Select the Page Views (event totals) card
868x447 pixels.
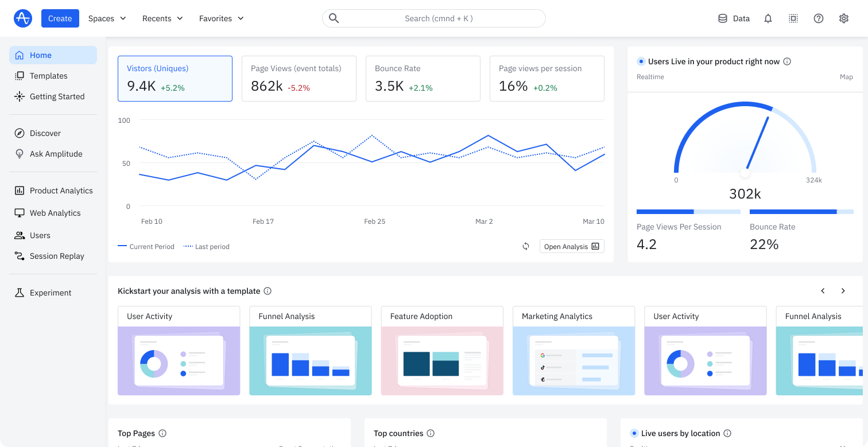[x=299, y=79]
